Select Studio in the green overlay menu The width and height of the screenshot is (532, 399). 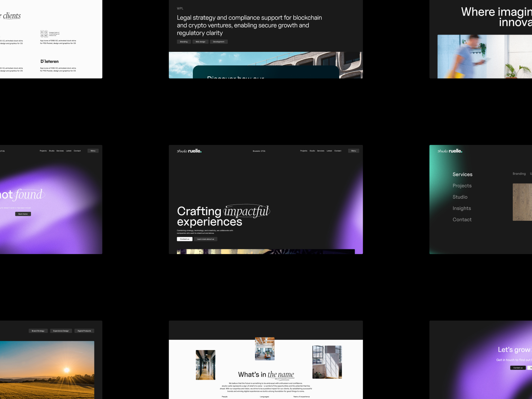(460, 197)
